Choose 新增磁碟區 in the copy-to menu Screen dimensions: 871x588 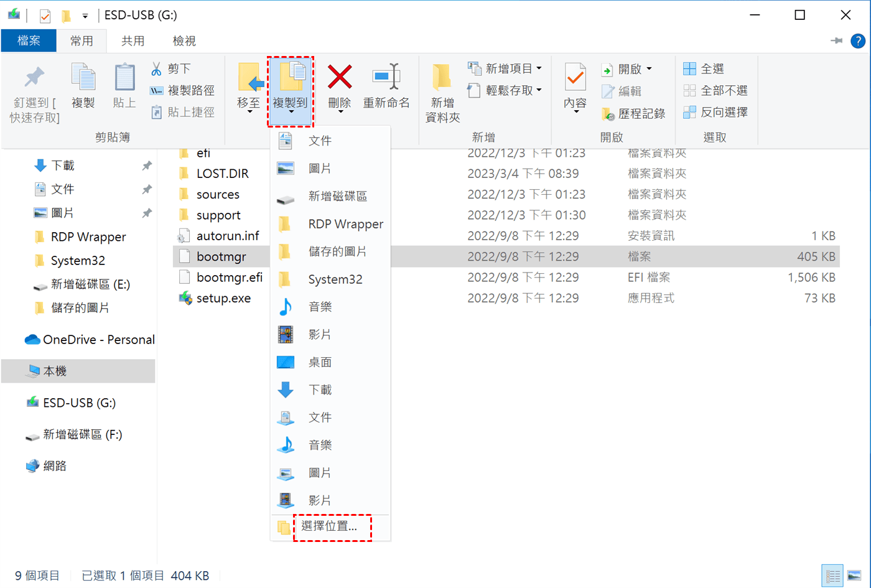[x=330, y=197]
